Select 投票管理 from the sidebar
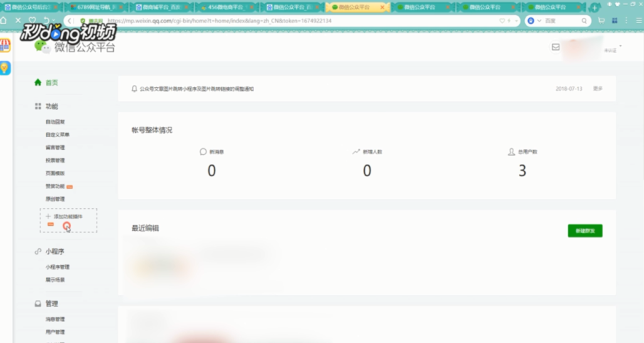The height and width of the screenshot is (343, 644). point(55,160)
